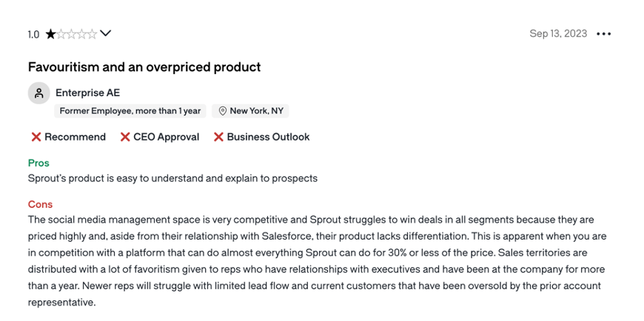644x321 pixels.
Task: Click the Business Outlook label text
Action: click(x=268, y=137)
